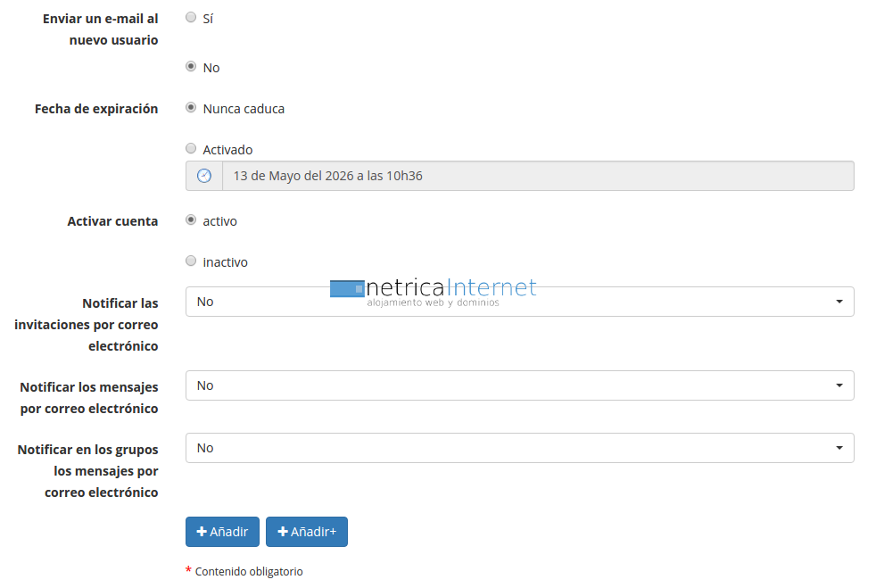Set account status to 'inactivo'
The width and height of the screenshot is (876, 588).
pos(191,261)
